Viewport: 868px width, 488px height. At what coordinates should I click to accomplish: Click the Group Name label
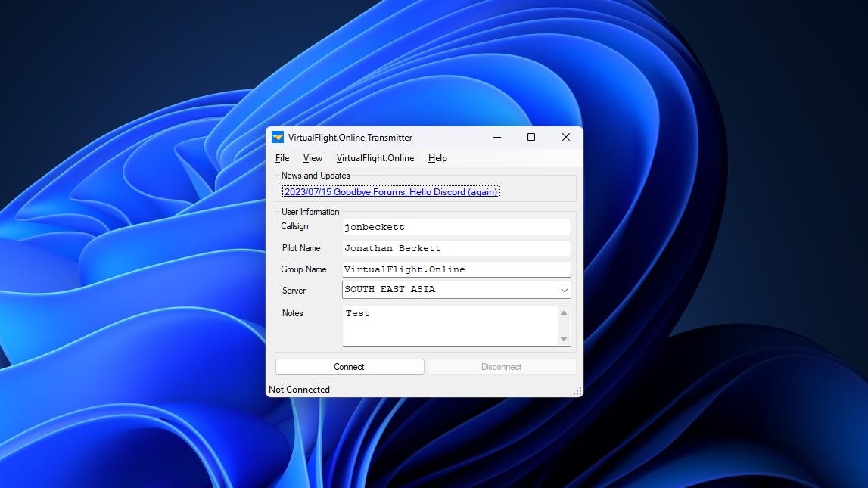tap(303, 269)
